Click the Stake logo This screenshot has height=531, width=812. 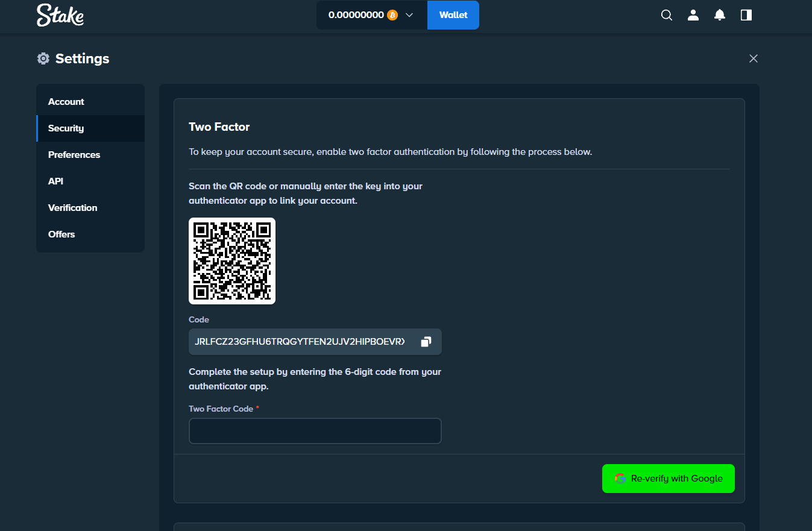[x=60, y=15]
